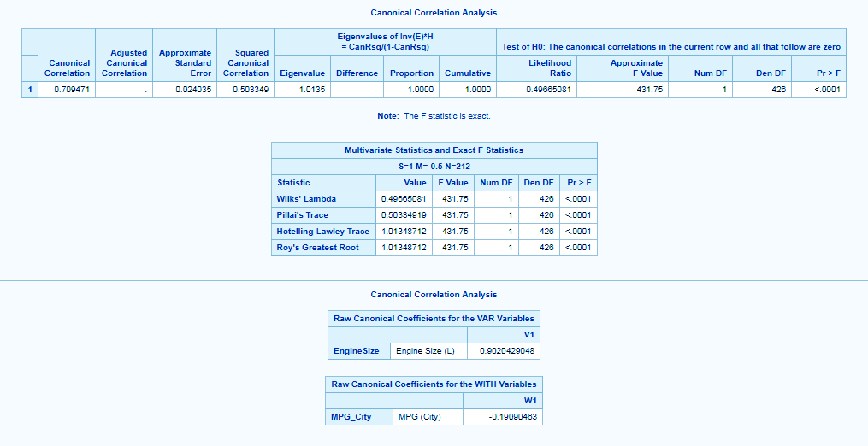
Task: Click the MPG (City) label cell
Action: coord(420,417)
